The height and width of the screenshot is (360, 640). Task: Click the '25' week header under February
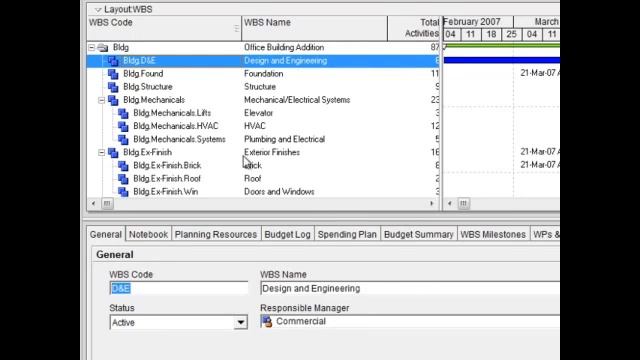tap(511, 35)
